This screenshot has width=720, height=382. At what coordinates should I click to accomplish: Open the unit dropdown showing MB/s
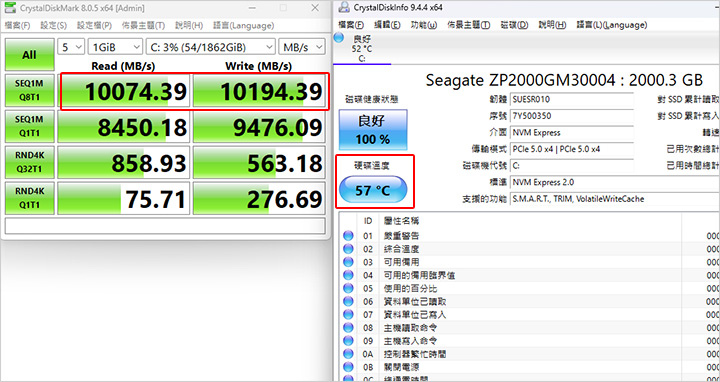pyautogui.click(x=302, y=47)
